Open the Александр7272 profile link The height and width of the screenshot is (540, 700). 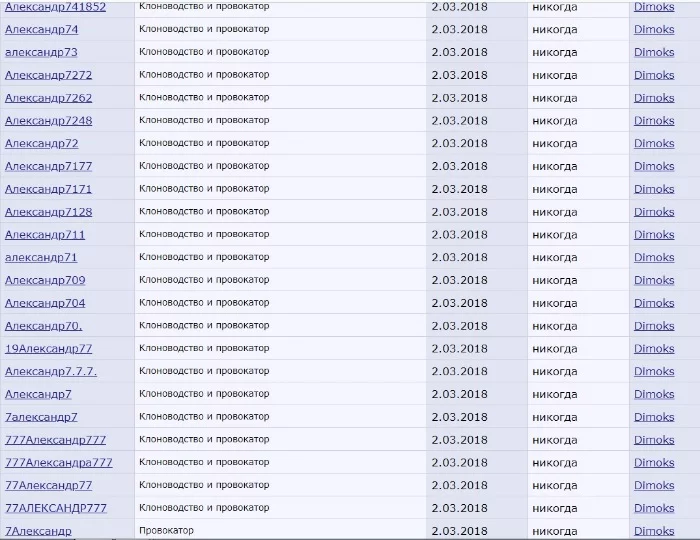48,75
